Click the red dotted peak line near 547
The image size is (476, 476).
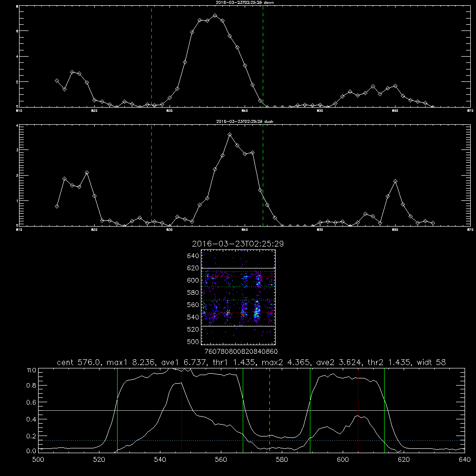click(x=181, y=410)
